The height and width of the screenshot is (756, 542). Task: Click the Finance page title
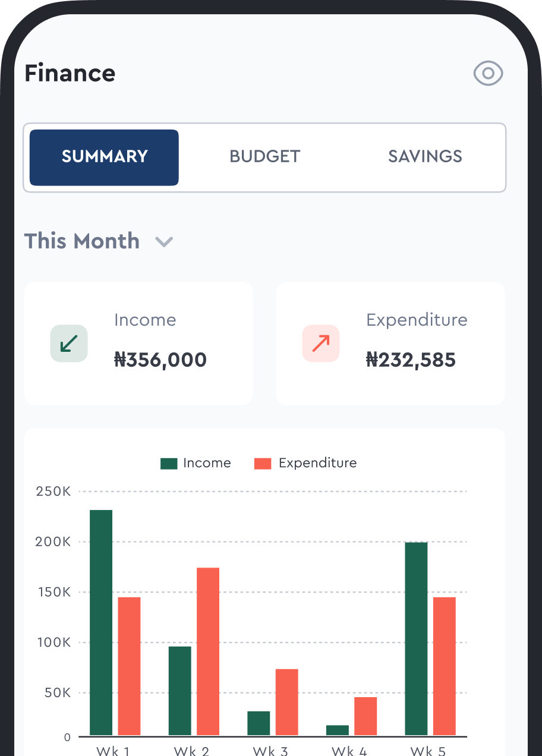[70, 74]
